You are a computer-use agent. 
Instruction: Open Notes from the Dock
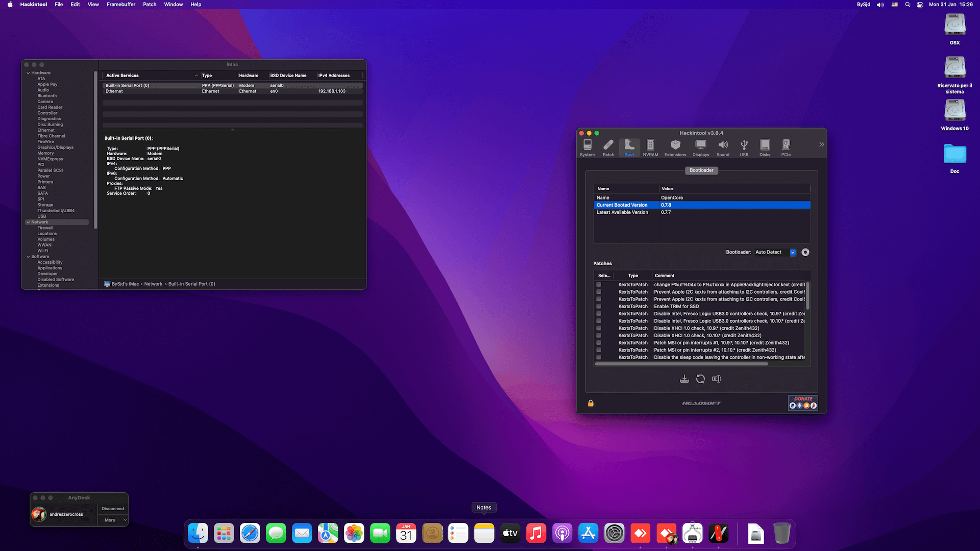[484, 534]
